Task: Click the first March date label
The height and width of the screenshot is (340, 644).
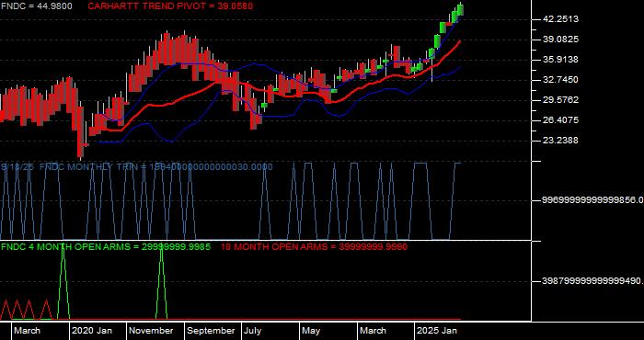Action: click(x=28, y=331)
